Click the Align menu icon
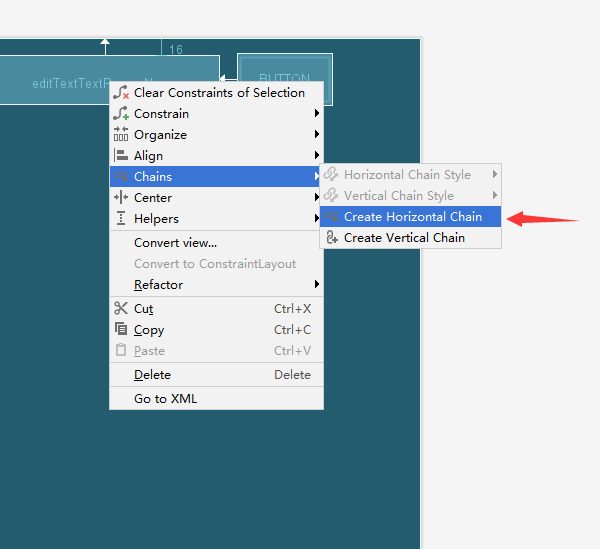 tap(121, 156)
